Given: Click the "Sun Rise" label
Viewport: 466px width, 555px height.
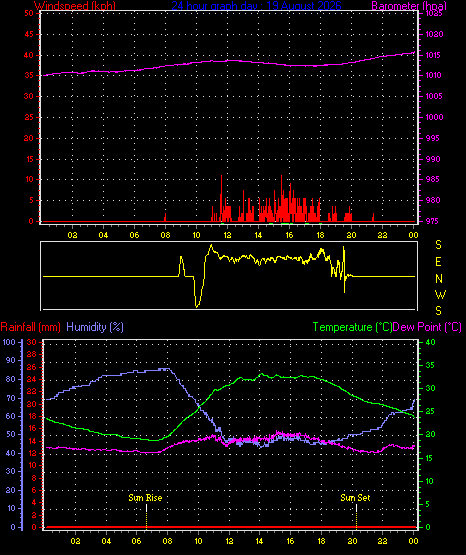Looking at the screenshot, I should pyautogui.click(x=145, y=498).
